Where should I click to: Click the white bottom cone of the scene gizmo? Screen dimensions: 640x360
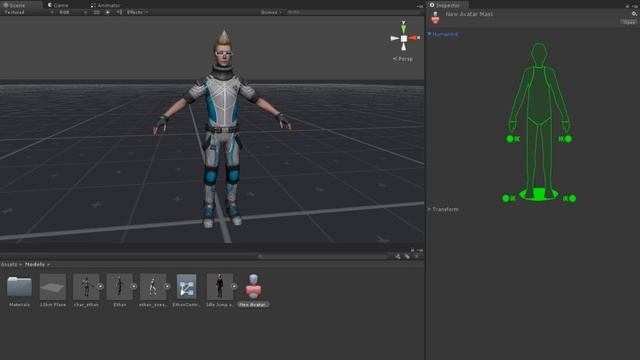[x=404, y=47]
